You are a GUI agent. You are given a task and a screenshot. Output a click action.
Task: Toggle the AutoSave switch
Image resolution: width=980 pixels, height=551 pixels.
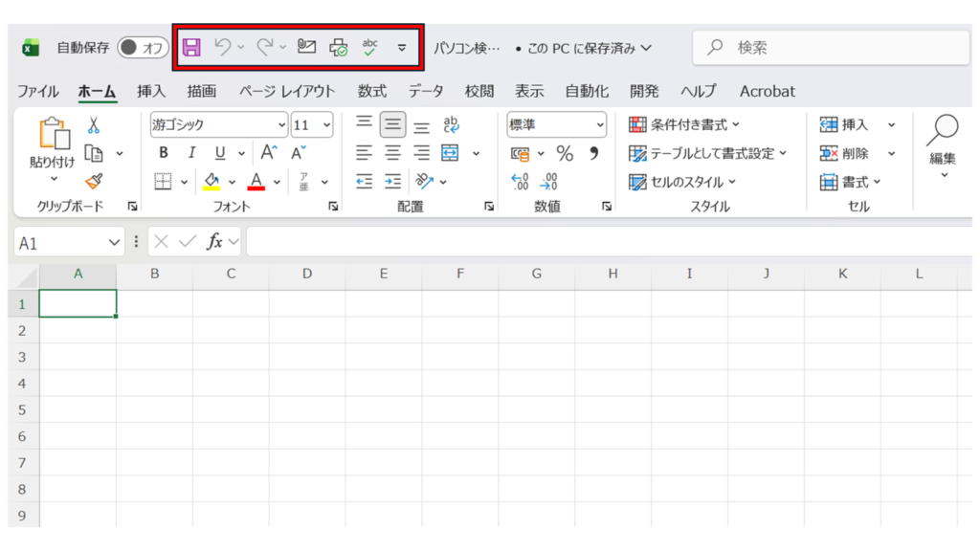pyautogui.click(x=143, y=47)
